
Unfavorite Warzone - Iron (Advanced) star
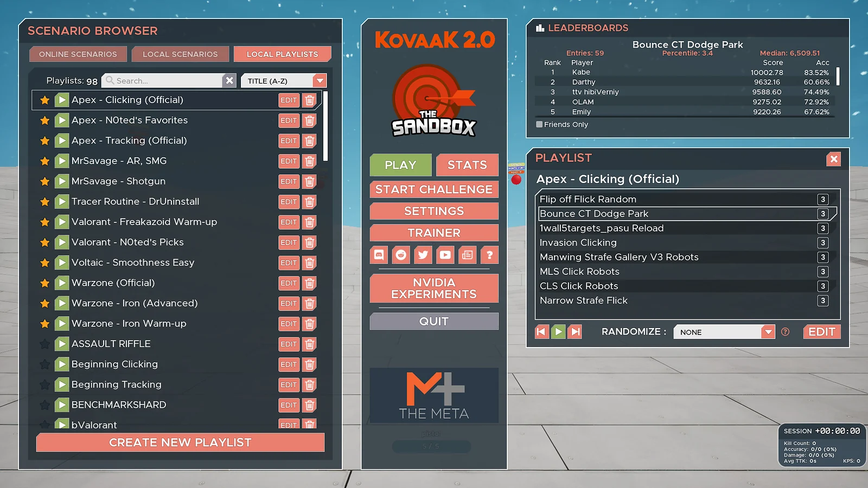pyautogui.click(x=45, y=304)
